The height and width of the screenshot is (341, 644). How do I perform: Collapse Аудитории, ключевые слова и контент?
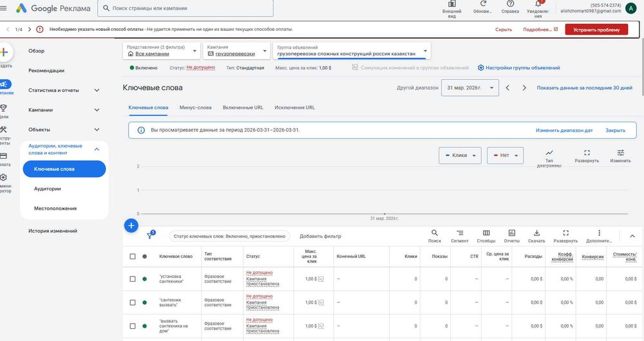click(97, 149)
